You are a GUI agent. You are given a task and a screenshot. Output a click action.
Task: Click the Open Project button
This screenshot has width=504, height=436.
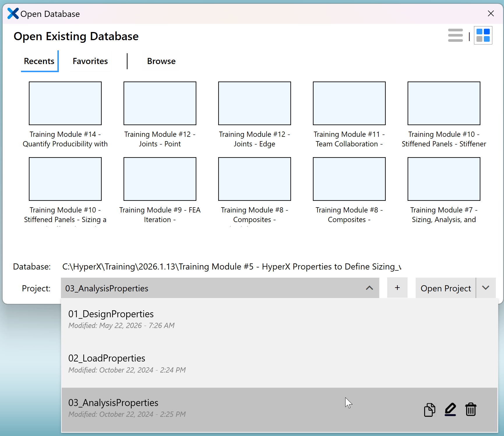446,288
